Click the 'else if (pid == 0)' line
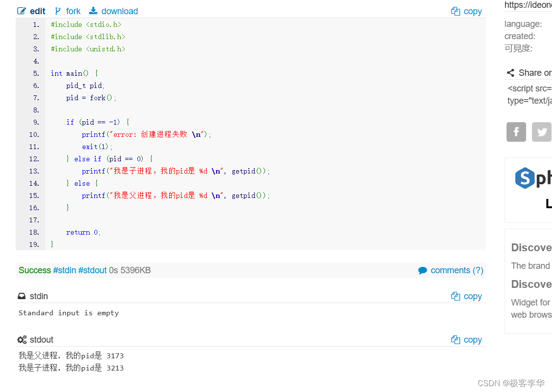This screenshot has height=392, width=552. pyautogui.click(x=109, y=159)
